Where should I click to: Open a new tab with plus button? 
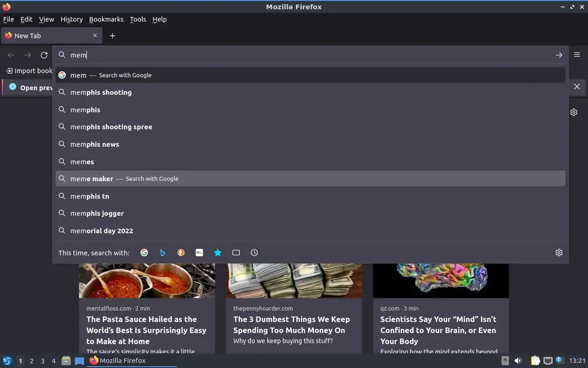(112, 36)
